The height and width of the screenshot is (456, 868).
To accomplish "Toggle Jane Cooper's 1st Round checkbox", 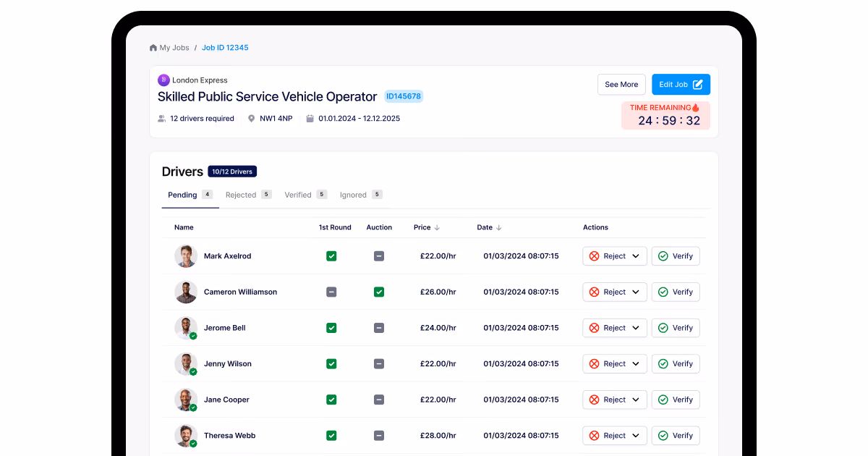I will 331,400.
